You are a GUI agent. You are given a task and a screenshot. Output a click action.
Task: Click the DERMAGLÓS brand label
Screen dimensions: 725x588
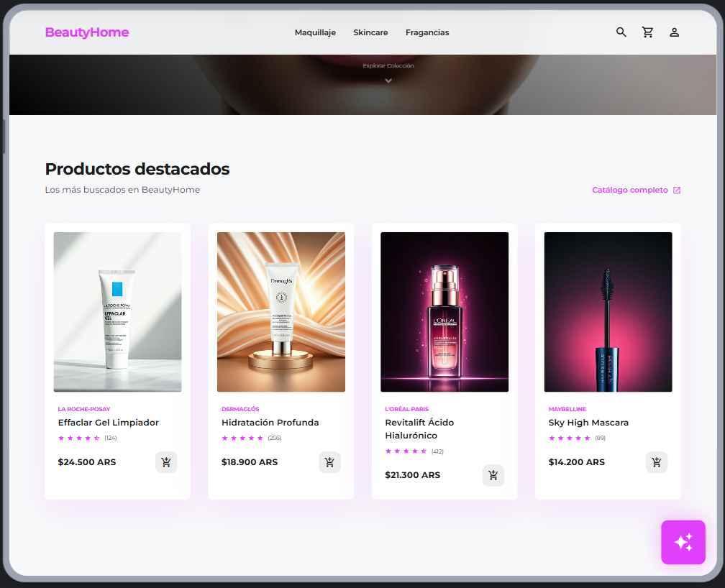(x=240, y=409)
